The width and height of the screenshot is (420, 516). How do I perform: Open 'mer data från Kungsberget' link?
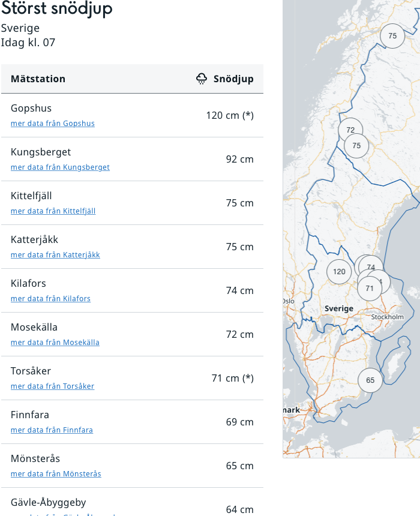point(60,167)
